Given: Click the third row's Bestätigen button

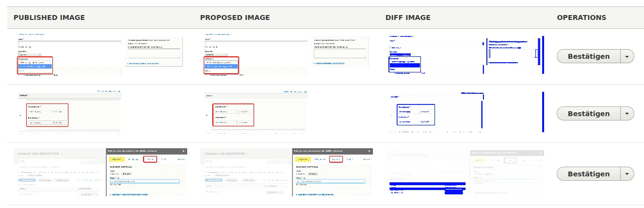Looking at the screenshot, I should pos(588,174).
